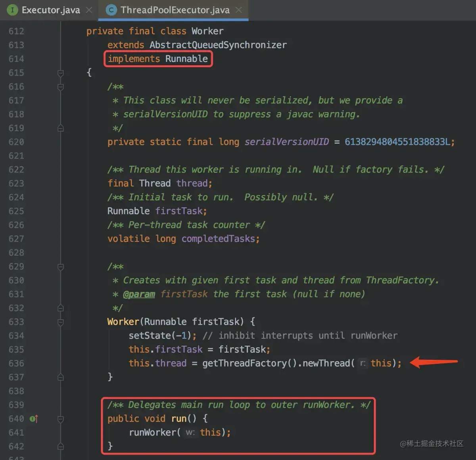Click the run method name on line 640
This screenshot has height=460, width=476.
click(179, 419)
